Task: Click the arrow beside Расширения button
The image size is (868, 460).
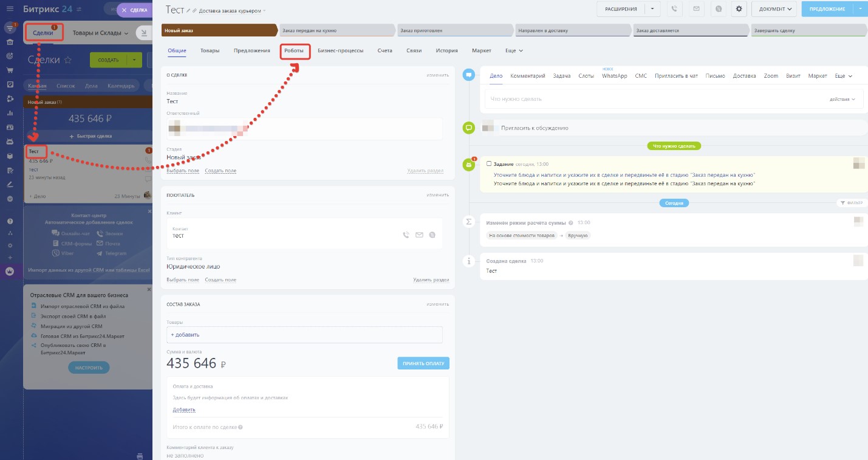Action: pos(652,9)
